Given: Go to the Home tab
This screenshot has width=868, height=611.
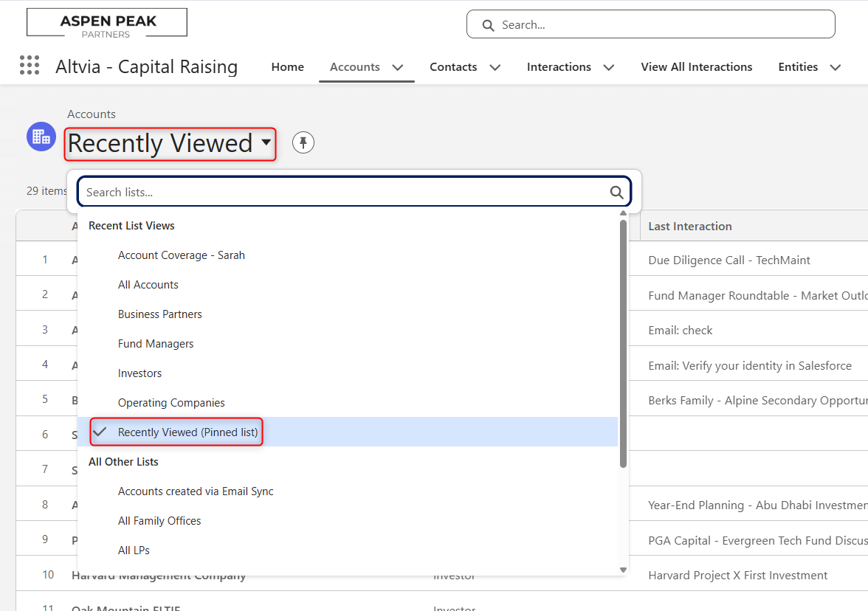Looking at the screenshot, I should 287,67.
